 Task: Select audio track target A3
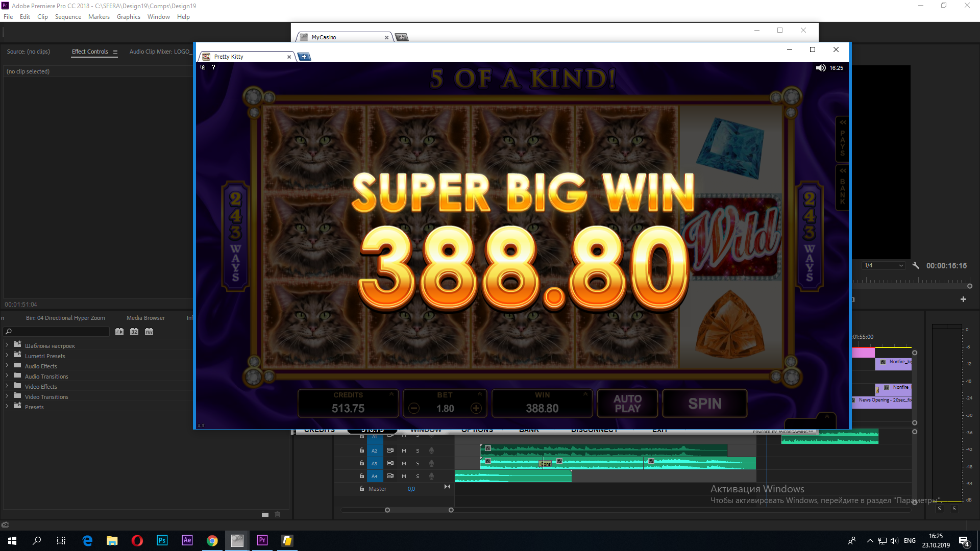pos(374,463)
